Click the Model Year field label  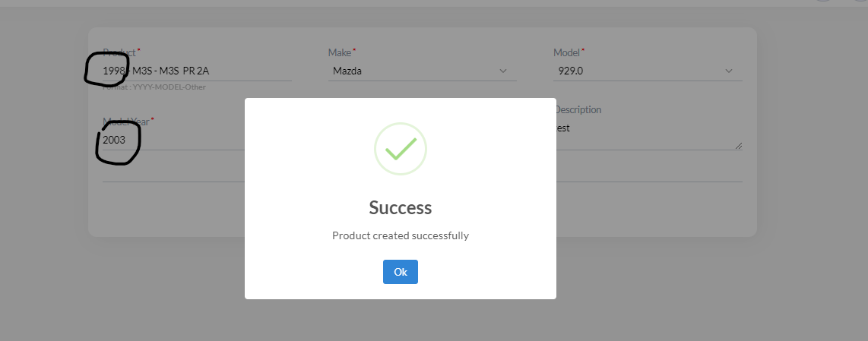click(x=126, y=121)
